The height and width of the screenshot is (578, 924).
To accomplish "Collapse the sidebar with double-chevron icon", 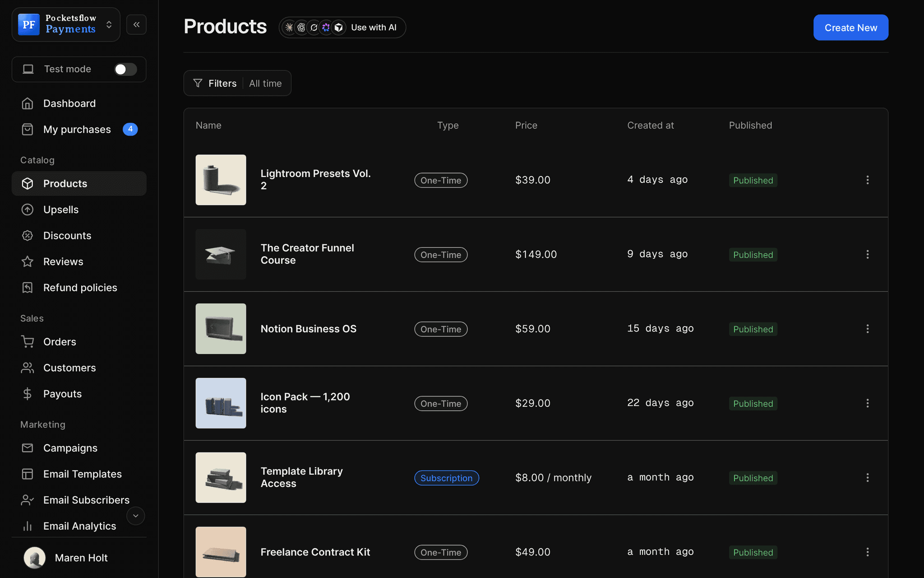I will click(136, 24).
